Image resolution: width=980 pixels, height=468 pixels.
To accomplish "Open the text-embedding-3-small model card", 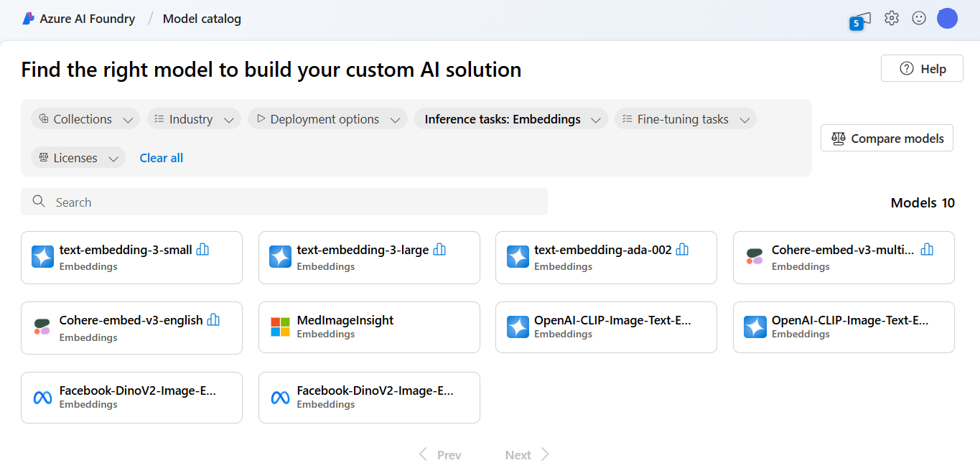I will point(131,258).
